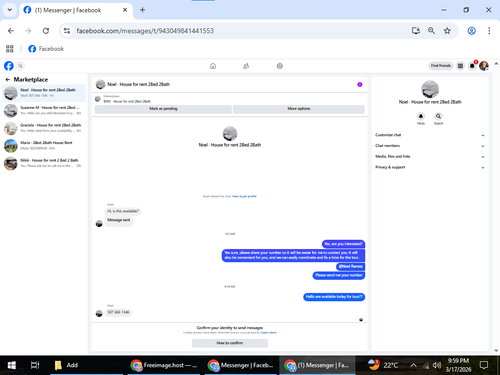Expand Media, files and links section
This screenshot has width=500, height=375.
point(430,156)
